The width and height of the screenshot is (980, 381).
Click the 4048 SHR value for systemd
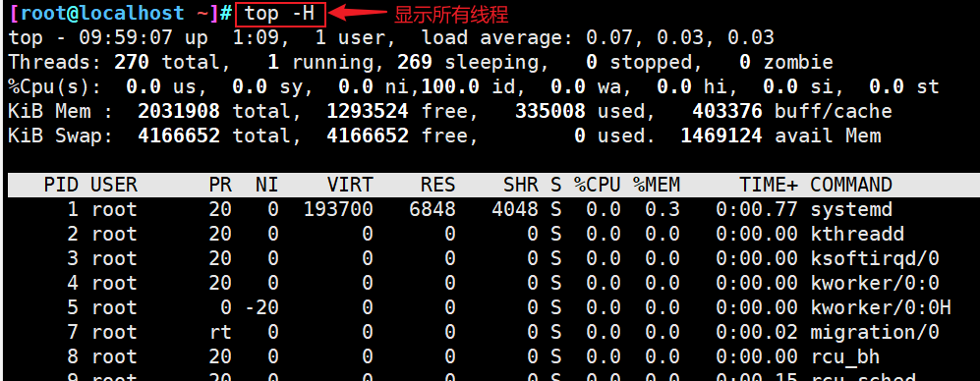515,209
